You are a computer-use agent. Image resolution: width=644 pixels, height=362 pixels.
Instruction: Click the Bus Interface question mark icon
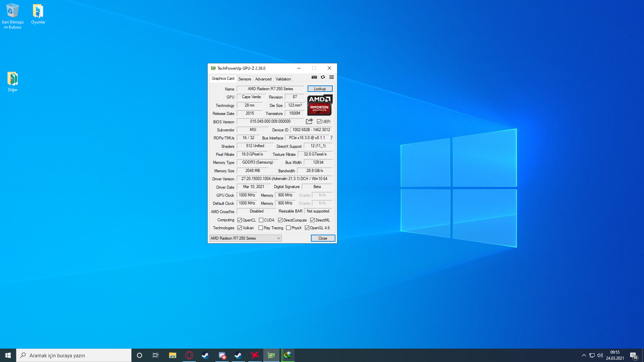point(331,138)
